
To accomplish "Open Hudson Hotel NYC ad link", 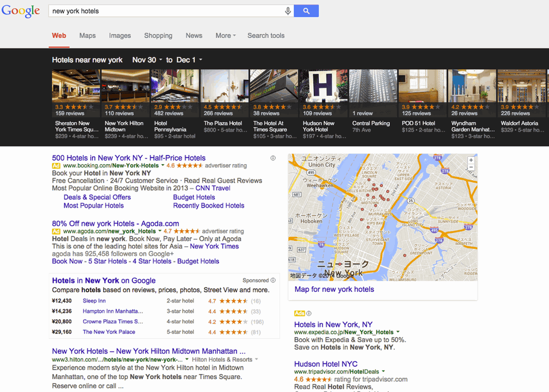I will (x=326, y=364).
